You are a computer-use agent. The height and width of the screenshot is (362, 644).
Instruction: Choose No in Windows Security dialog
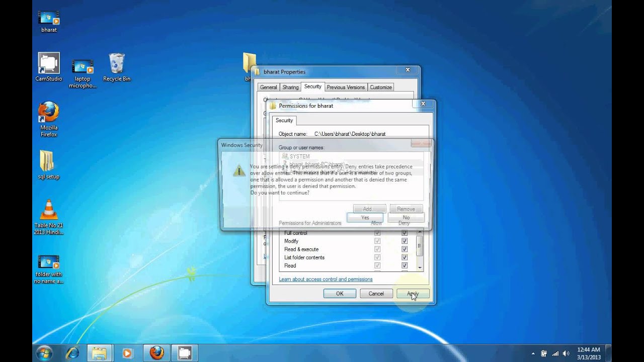click(406, 218)
